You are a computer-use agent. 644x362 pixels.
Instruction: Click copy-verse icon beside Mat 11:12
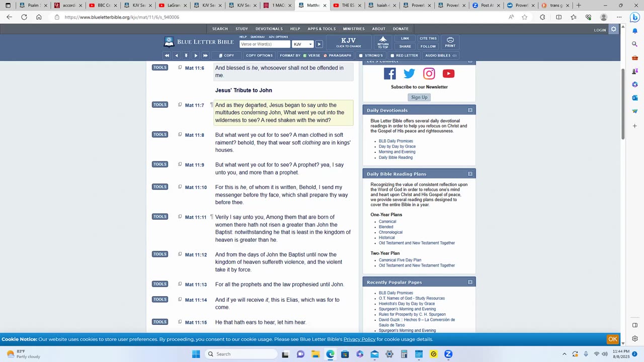tap(180, 254)
